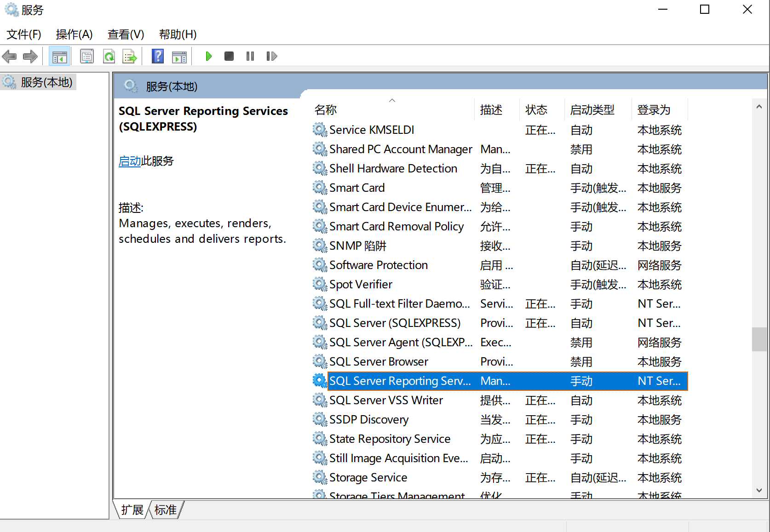Click gear icon of Smart Card row

320,188
